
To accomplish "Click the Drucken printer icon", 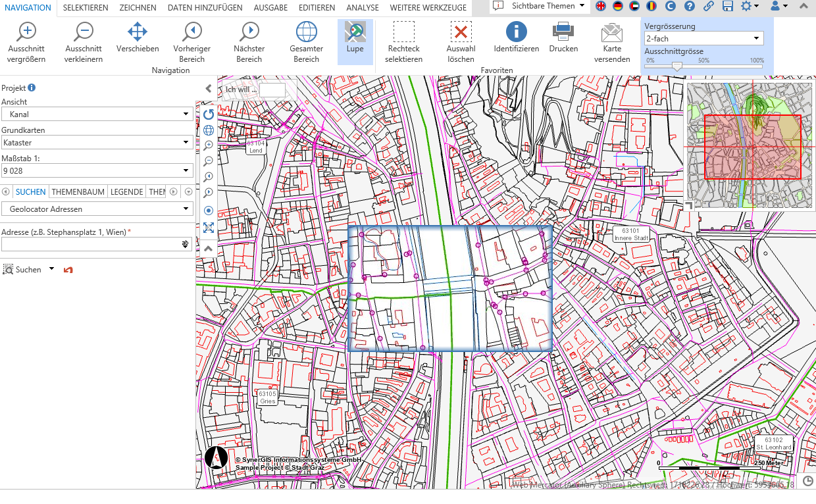I will pos(563,32).
